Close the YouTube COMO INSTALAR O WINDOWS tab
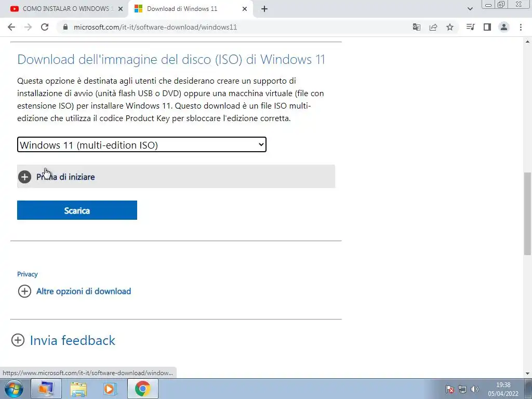 click(121, 9)
